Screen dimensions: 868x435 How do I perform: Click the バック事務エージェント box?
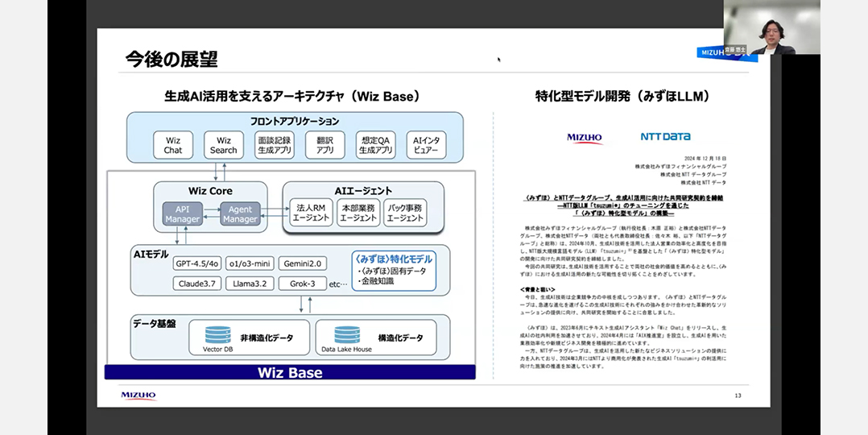point(405,213)
